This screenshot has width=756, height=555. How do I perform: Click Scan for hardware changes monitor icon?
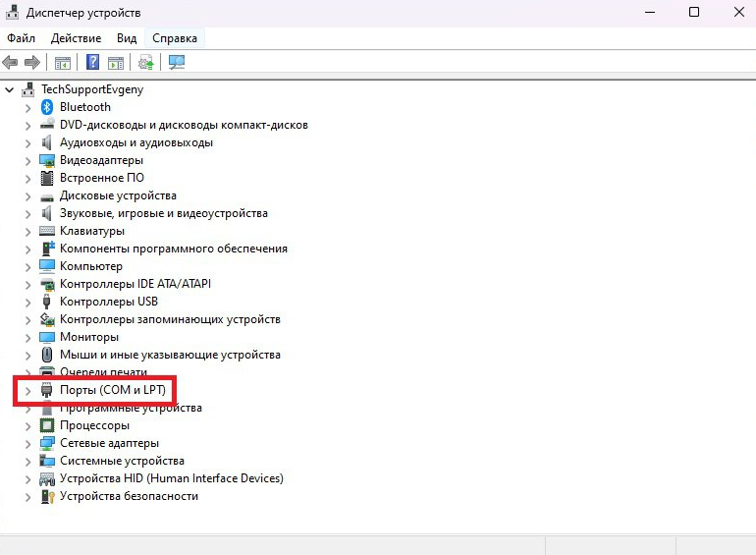[x=177, y=62]
